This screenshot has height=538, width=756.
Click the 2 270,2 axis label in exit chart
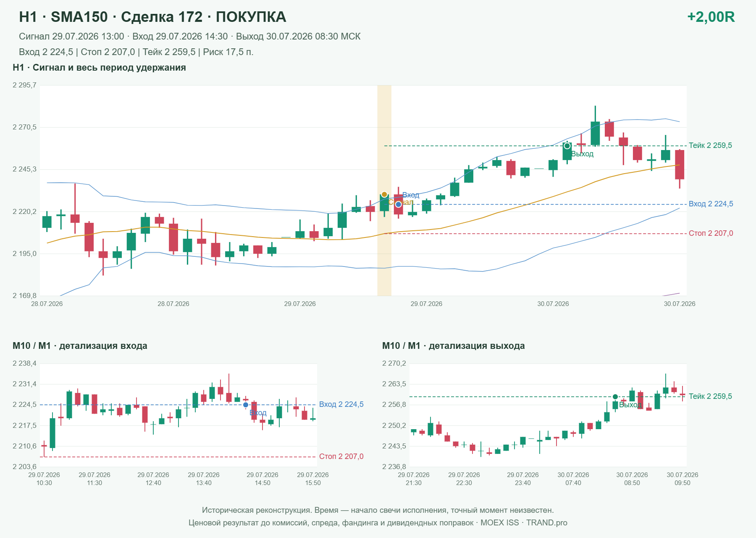tap(394, 364)
